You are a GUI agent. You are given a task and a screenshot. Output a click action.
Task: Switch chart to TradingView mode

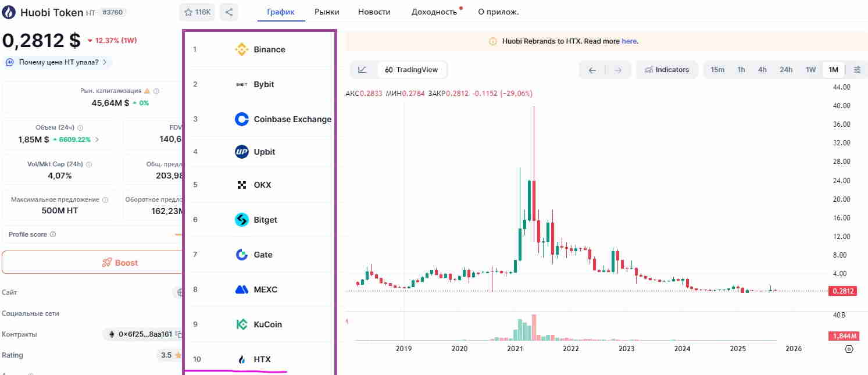tap(412, 70)
